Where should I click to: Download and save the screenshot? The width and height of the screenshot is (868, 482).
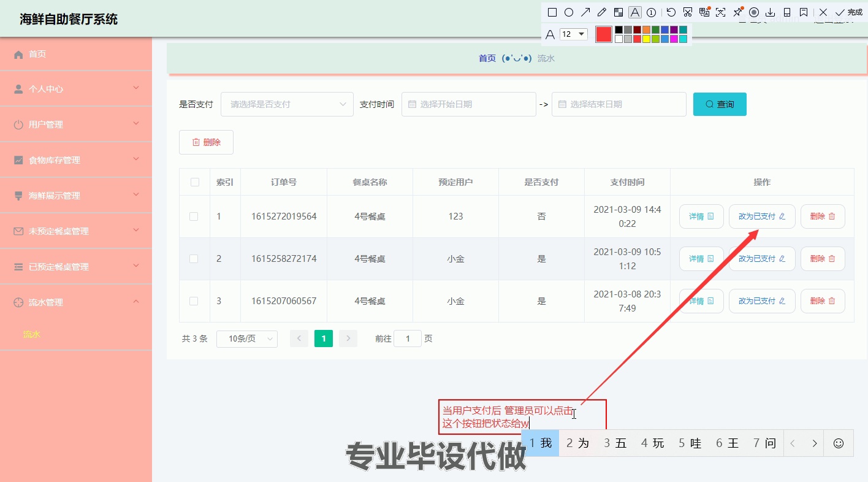pos(771,12)
